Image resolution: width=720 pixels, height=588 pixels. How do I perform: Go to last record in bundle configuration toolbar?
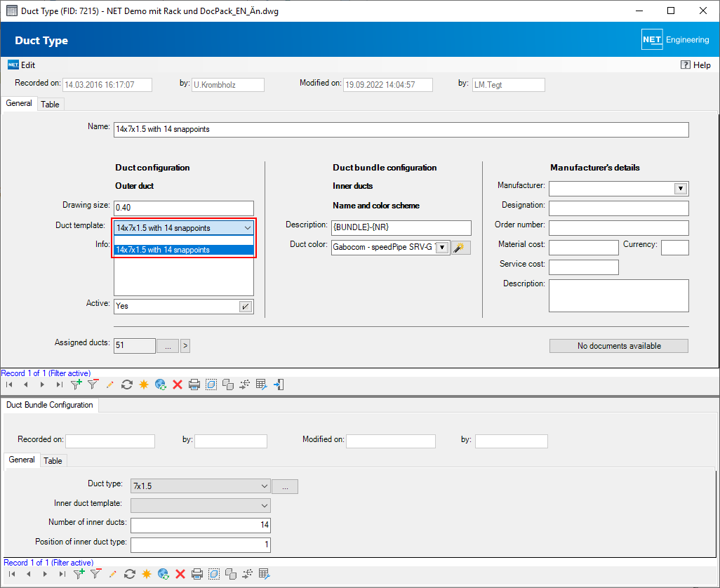tap(62, 574)
